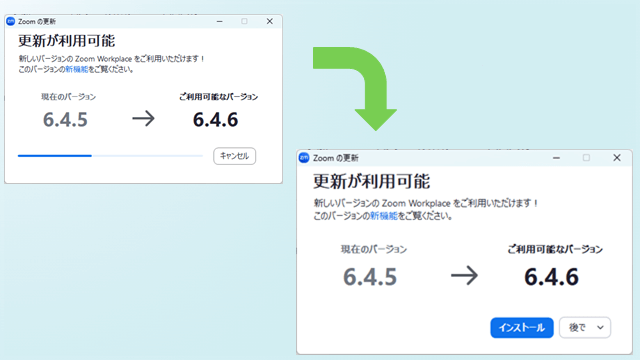
Task: Click the version arrow in downloading window
Action: tap(143, 119)
